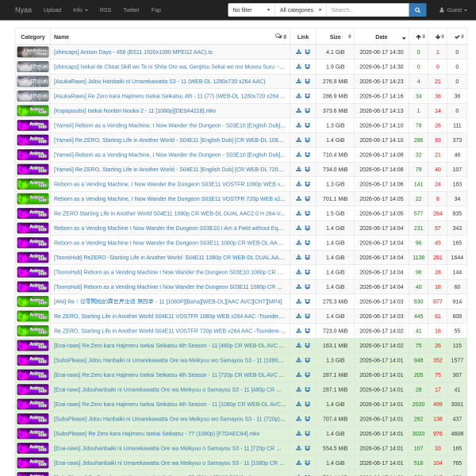Sort by seeders up-arrow column
The image size is (476, 476).
(419, 36)
